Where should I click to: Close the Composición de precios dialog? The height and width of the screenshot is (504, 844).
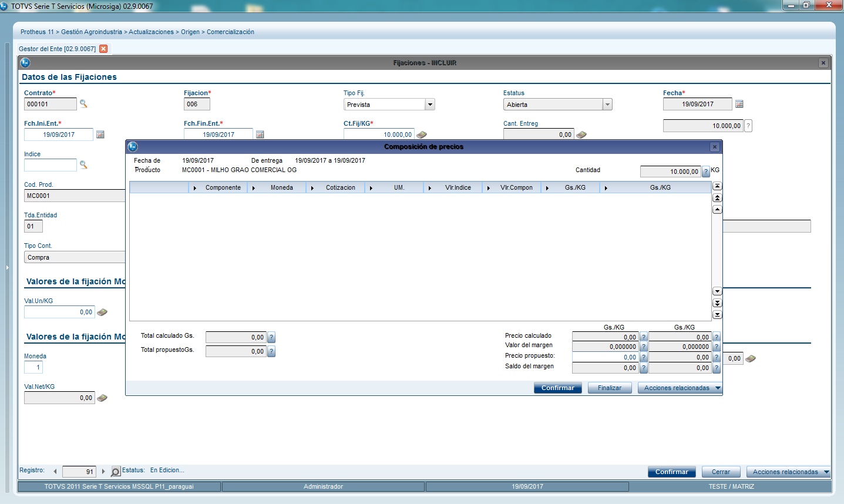point(715,147)
